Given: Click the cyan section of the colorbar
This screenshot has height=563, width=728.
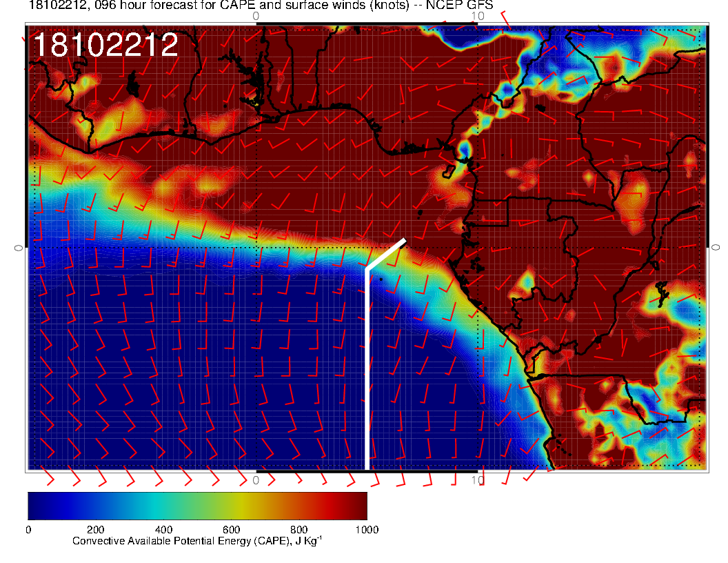Looking at the screenshot, I should pos(163,505).
